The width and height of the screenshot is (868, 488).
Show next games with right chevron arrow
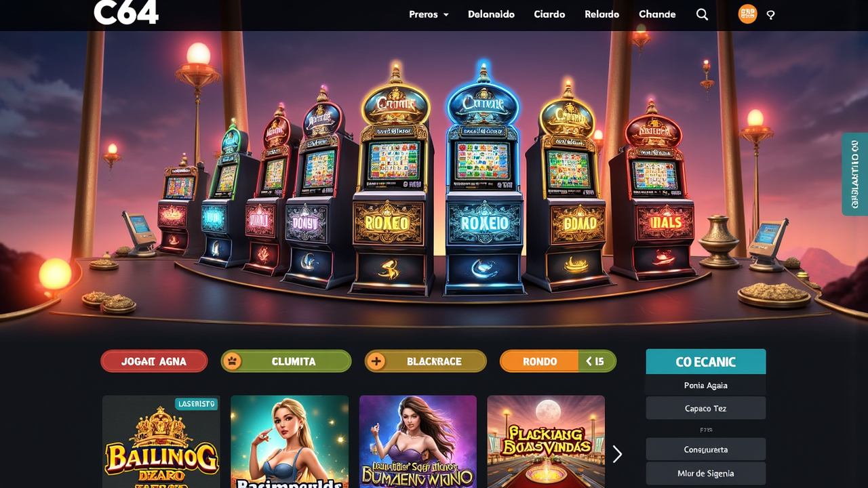point(617,454)
